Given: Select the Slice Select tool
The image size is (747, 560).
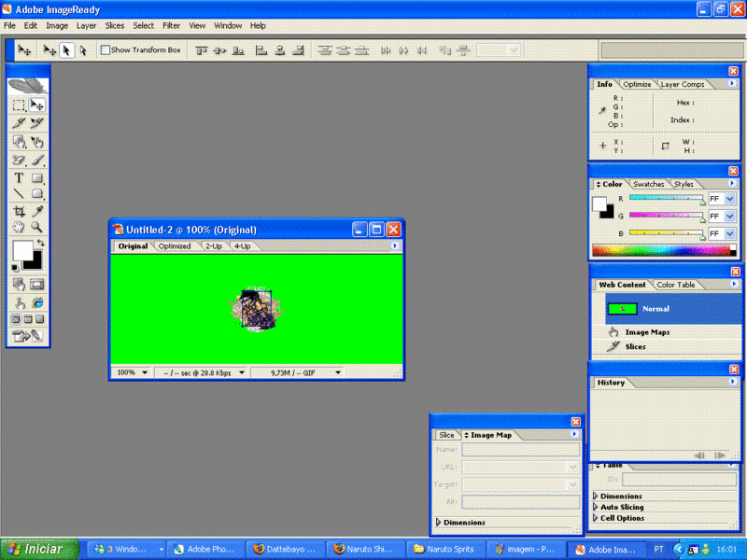Looking at the screenshot, I should pyautogui.click(x=36, y=123).
